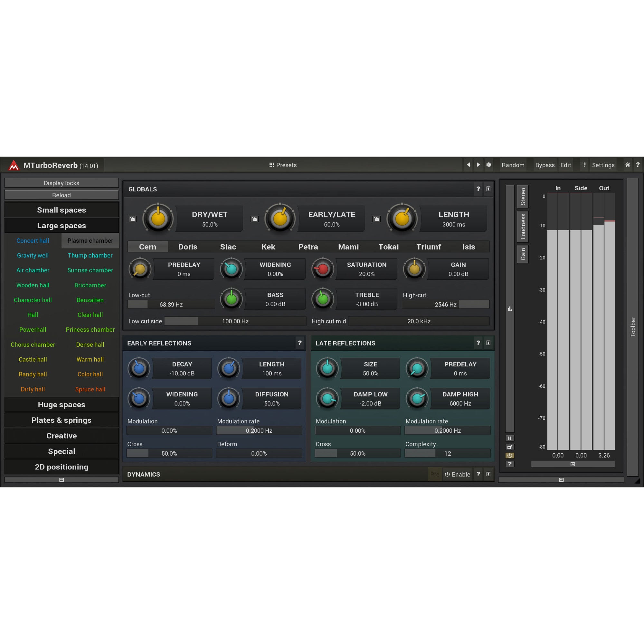The image size is (644, 644).
Task: Click the meter help question mark icon
Action: point(510,464)
